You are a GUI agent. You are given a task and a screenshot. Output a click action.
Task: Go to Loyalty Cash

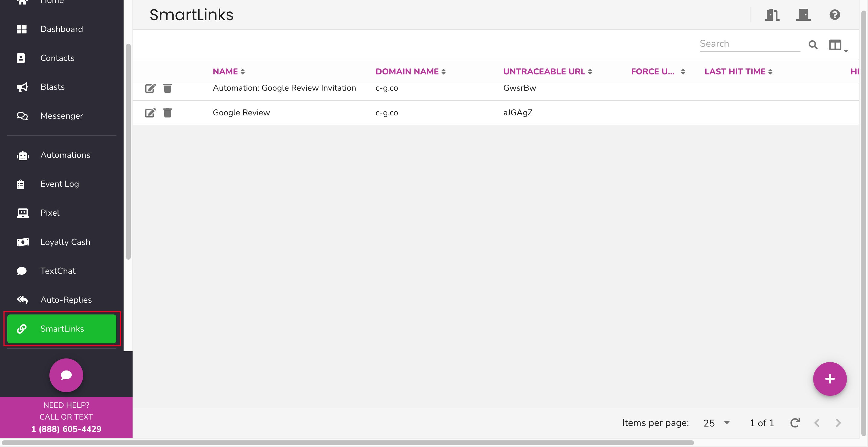point(62,242)
